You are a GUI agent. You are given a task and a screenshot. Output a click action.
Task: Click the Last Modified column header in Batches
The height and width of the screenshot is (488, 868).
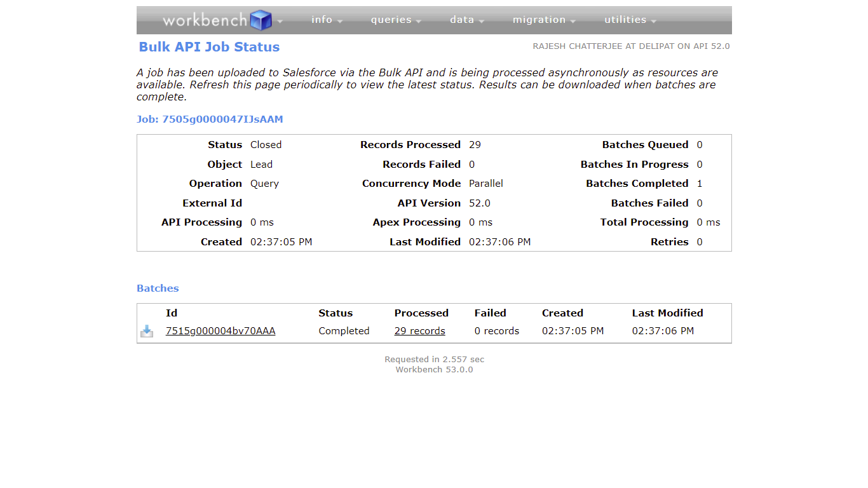click(x=668, y=313)
